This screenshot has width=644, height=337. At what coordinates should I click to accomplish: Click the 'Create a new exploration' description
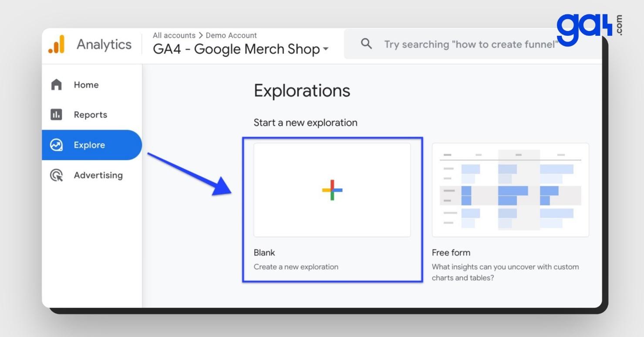(x=296, y=267)
